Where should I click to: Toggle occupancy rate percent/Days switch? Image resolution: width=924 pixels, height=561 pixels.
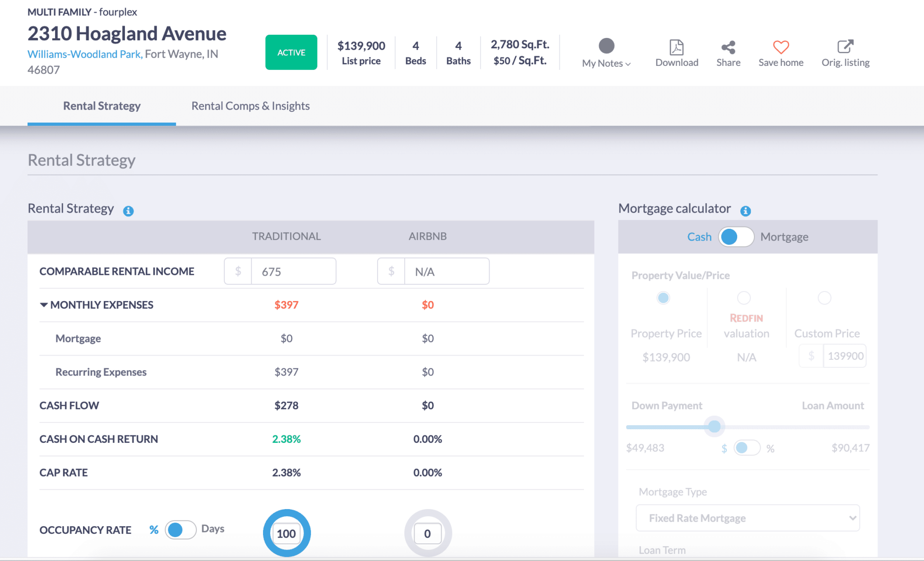(180, 530)
